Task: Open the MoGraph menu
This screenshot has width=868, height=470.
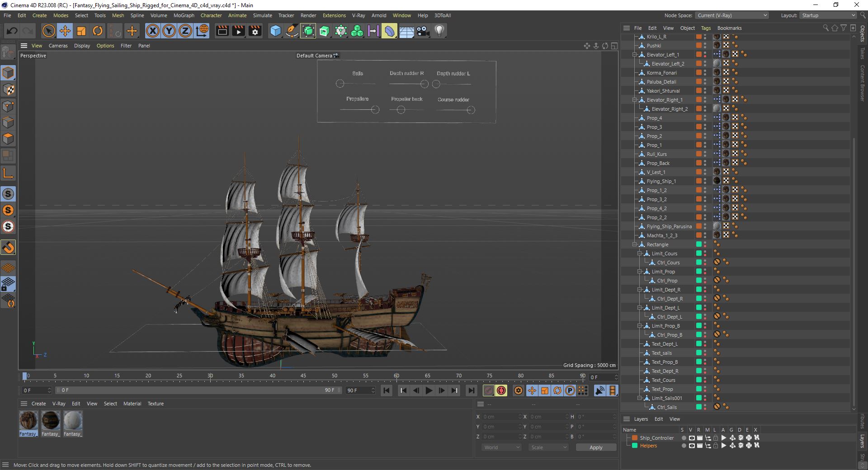Action: pyautogui.click(x=184, y=15)
